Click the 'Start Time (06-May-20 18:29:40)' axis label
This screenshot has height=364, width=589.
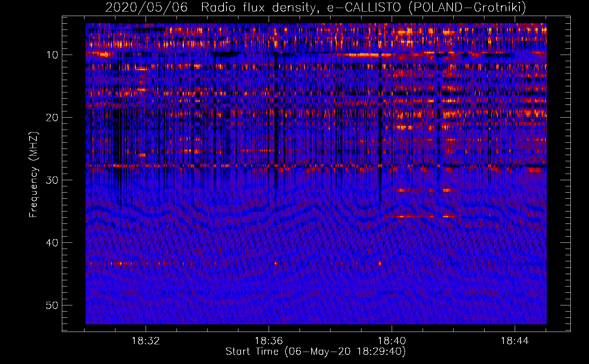[316, 351]
